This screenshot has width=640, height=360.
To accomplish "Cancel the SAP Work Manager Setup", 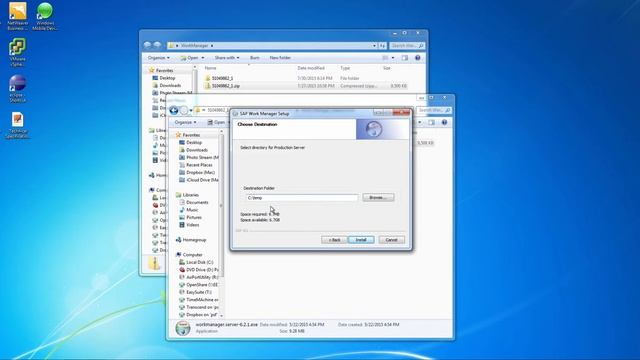I will (x=391, y=240).
